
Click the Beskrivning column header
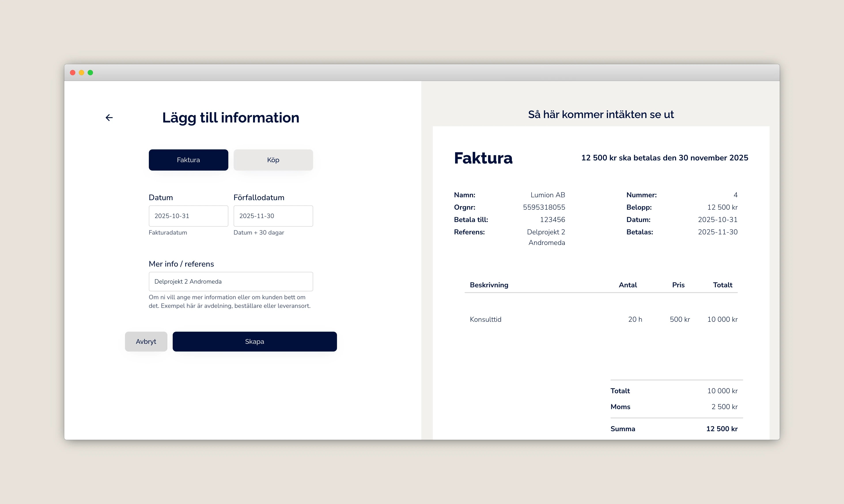(489, 285)
